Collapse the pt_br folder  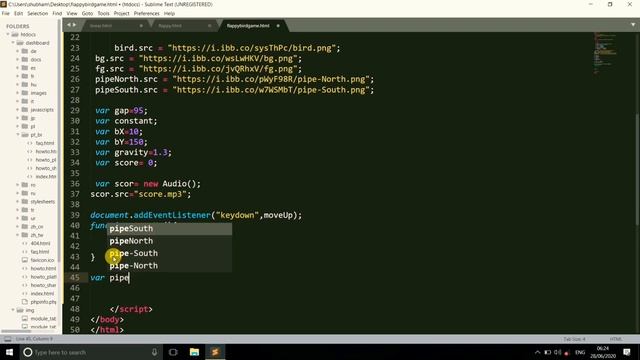[x=18, y=135]
